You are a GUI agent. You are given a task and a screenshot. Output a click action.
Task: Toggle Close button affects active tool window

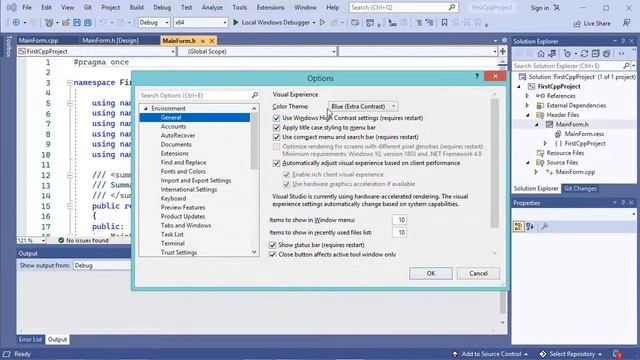point(273,254)
